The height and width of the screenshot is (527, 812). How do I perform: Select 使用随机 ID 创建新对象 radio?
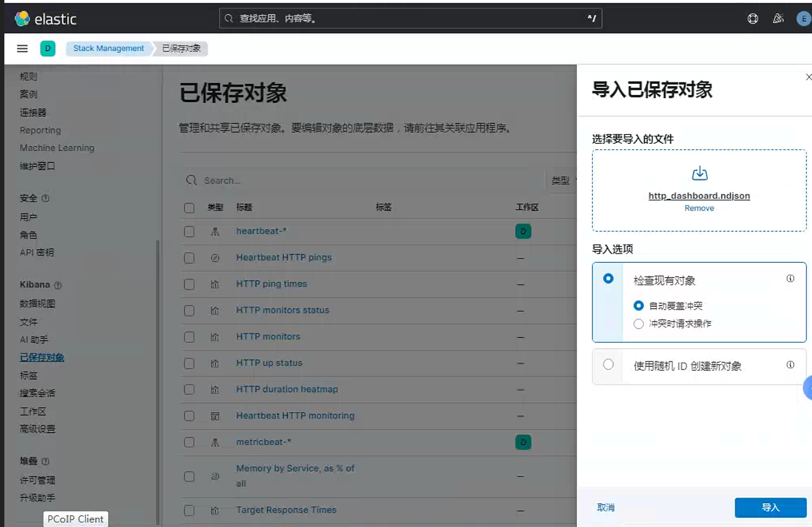(x=608, y=365)
